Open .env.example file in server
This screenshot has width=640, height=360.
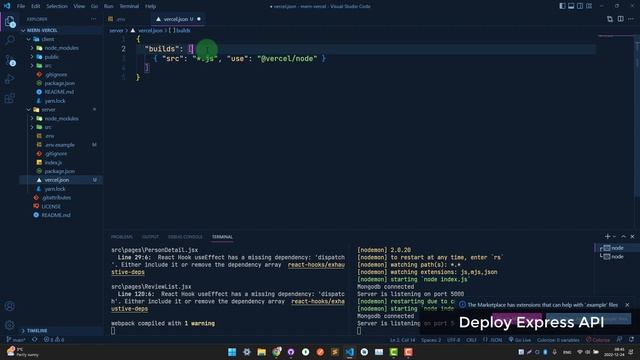[x=60, y=145]
